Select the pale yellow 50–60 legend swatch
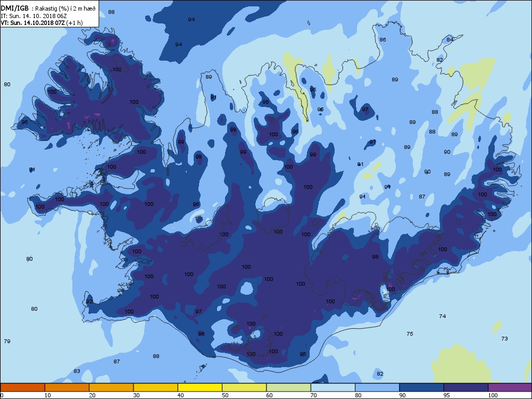The image size is (532, 399). tap(244, 387)
